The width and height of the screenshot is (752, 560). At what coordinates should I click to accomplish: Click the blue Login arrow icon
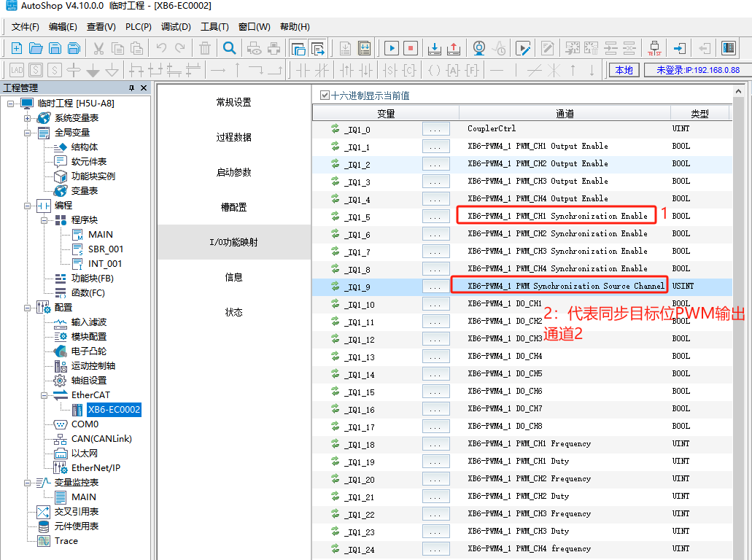point(680,48)
